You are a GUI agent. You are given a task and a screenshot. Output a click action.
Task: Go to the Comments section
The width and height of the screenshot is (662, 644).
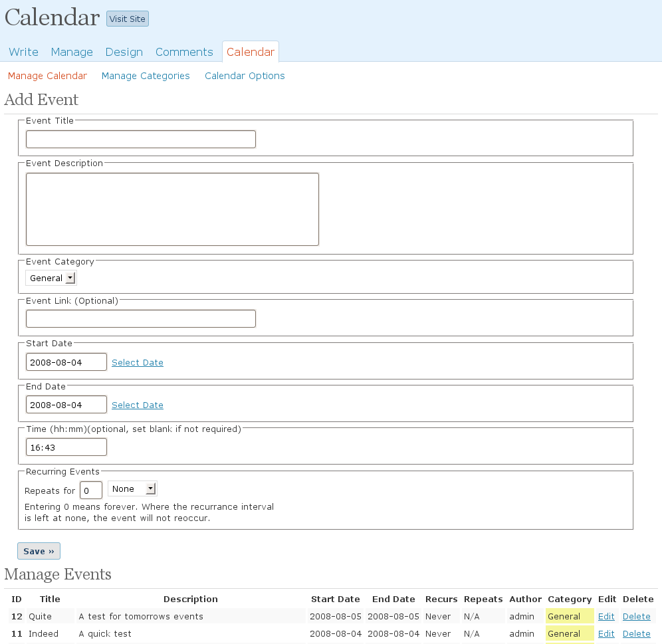184,52
